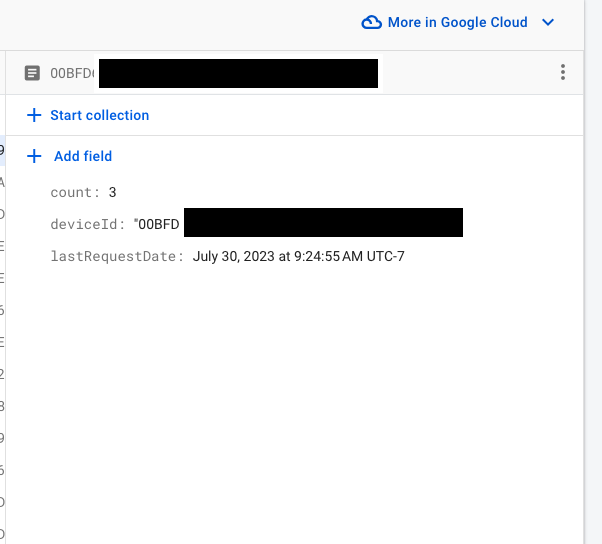This screenshot has width=602, height=544.
Task: Click the deviceId value starting with 00BFD
Action: (x=160, y=224)
